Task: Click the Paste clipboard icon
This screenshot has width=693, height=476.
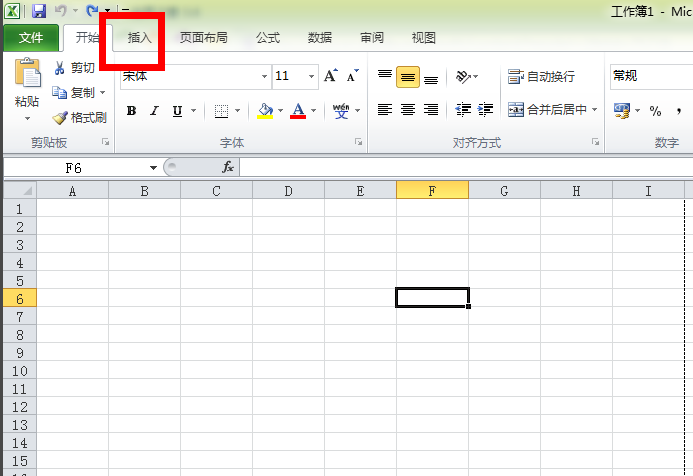Action: (27, 72)
